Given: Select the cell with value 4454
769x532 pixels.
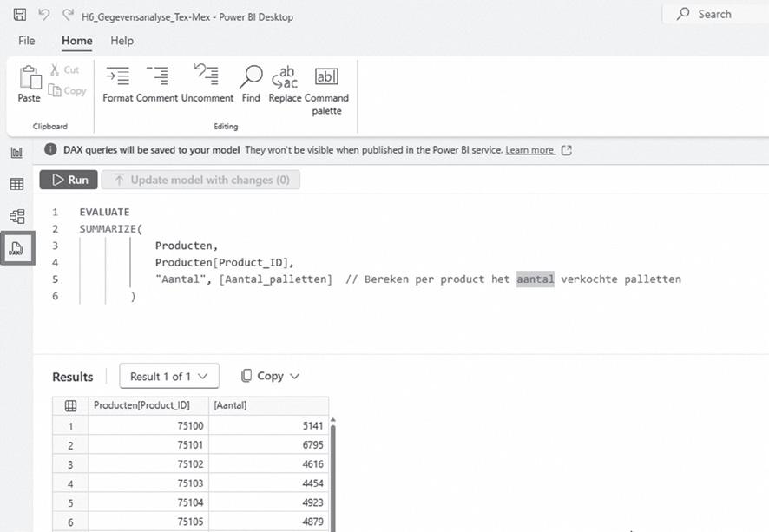Looking at the screenshot, I should point(269,483).
